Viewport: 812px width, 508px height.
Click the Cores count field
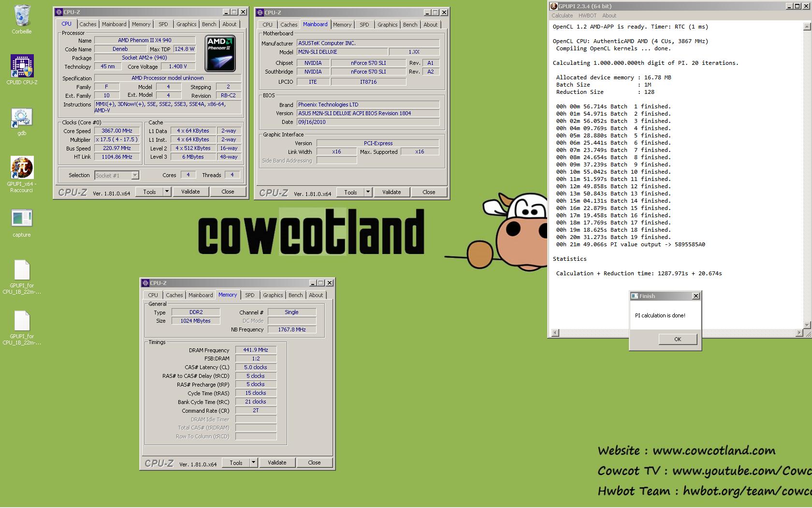click(188, 175)
